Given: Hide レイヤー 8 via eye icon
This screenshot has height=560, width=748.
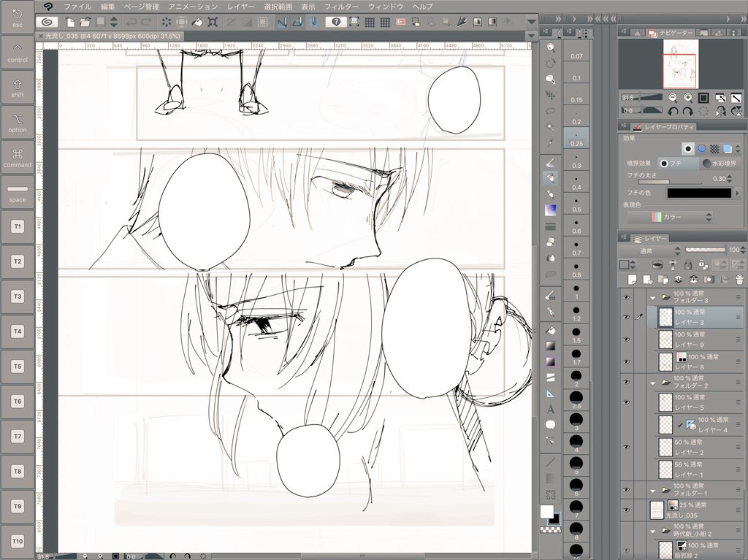Looking at the screenshot, I should point(626,361).
